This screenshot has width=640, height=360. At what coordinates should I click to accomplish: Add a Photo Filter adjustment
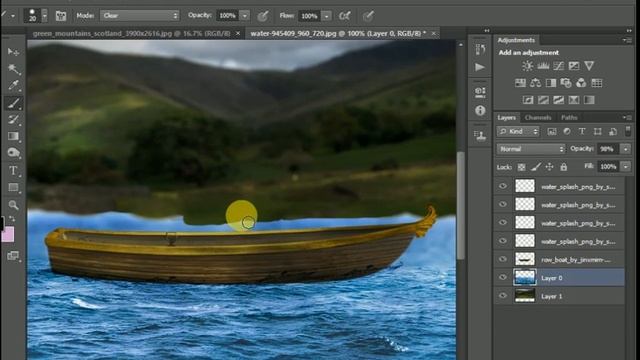click(566, 83)
